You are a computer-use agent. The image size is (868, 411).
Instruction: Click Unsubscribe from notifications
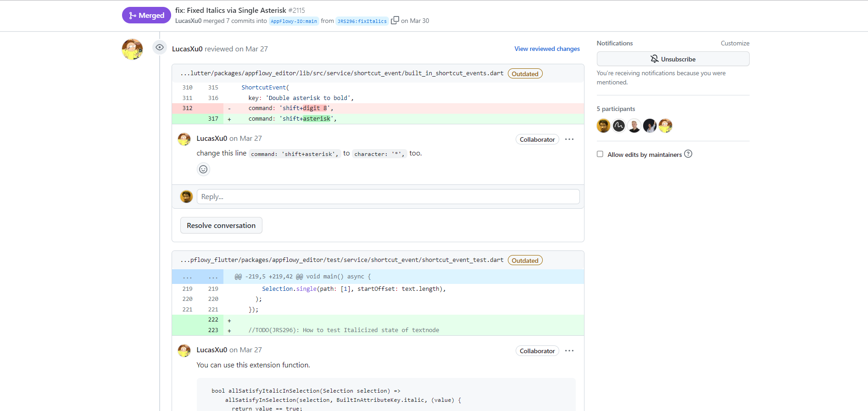point(673,59)
